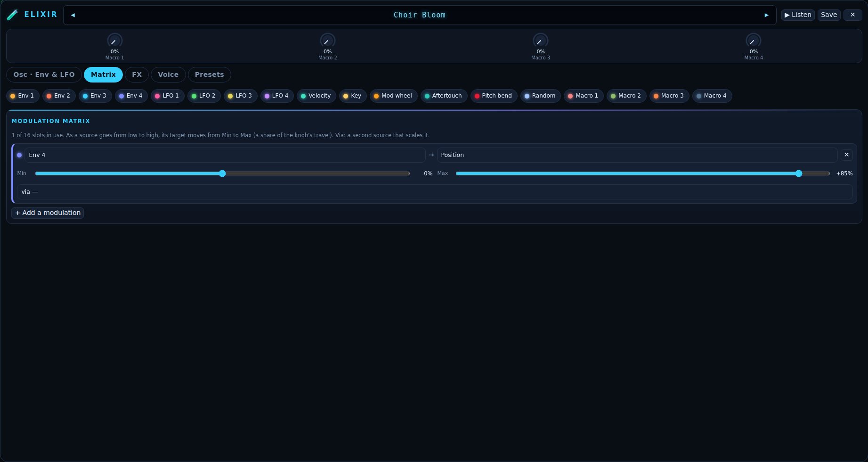Pick the LFO 3 source chip

point(241,96)
